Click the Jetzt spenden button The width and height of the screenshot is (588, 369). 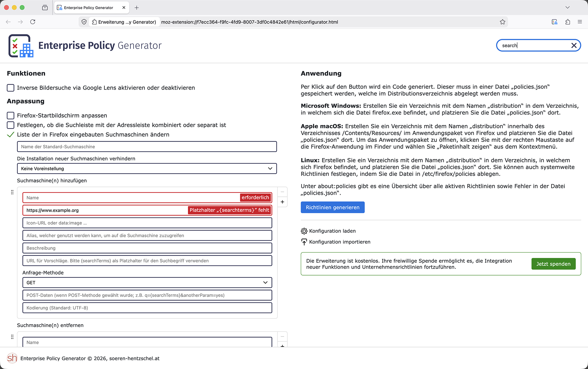(553, 264)
